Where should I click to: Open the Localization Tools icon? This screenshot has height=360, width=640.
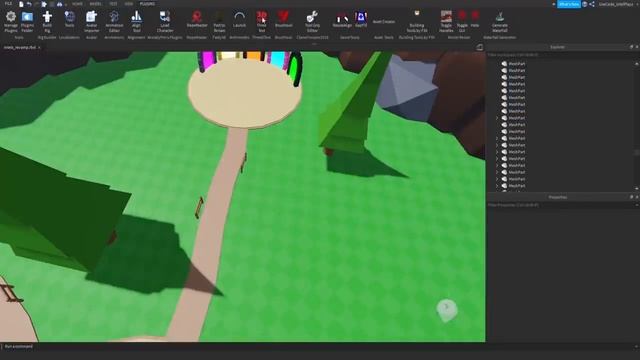(x=70, y=20)
